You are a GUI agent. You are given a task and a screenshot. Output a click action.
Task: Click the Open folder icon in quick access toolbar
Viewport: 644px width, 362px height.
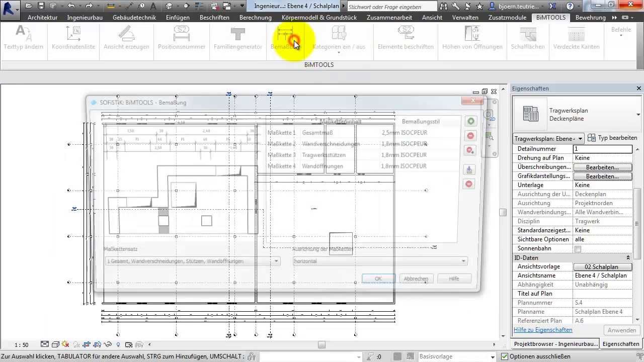click(29, 6)
